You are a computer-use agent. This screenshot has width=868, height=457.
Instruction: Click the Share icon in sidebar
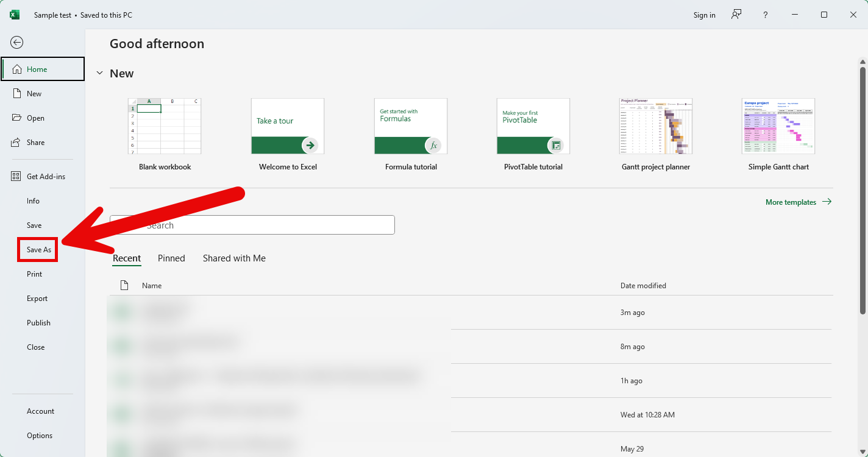tap(17, 143)
